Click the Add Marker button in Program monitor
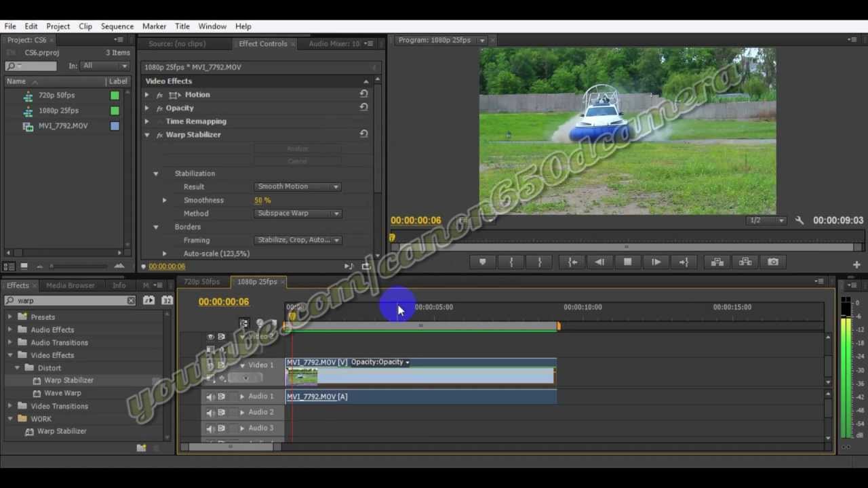Image resolution: width=868 pixels, height=488 pixels. click(x=482, y=262)
